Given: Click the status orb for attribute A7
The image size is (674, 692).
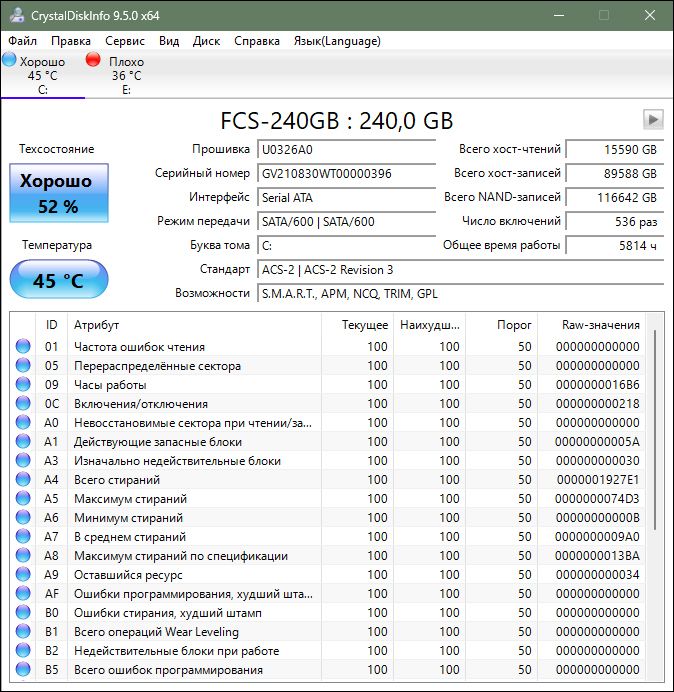Looking at the screenshot, I should tap(23, 536).
